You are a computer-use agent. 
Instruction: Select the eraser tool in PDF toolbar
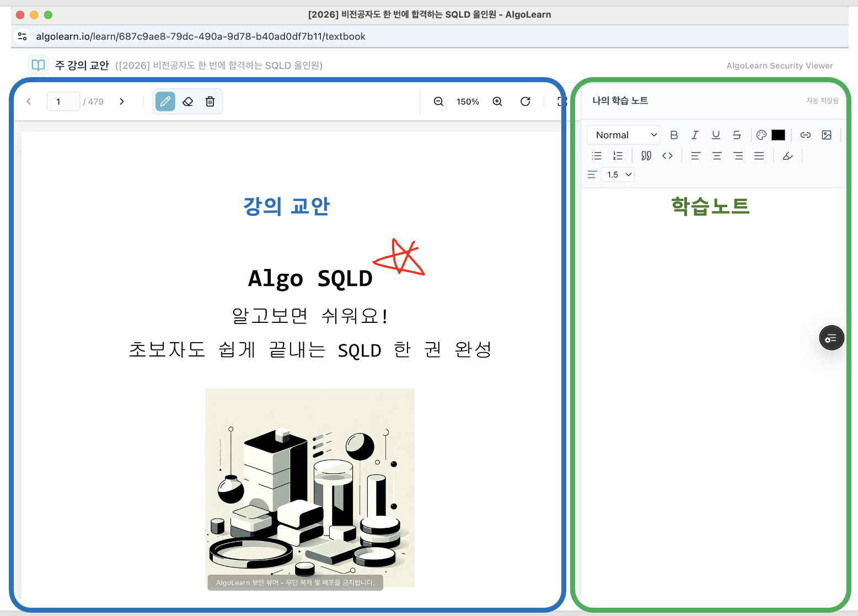[x=188, y=101]
